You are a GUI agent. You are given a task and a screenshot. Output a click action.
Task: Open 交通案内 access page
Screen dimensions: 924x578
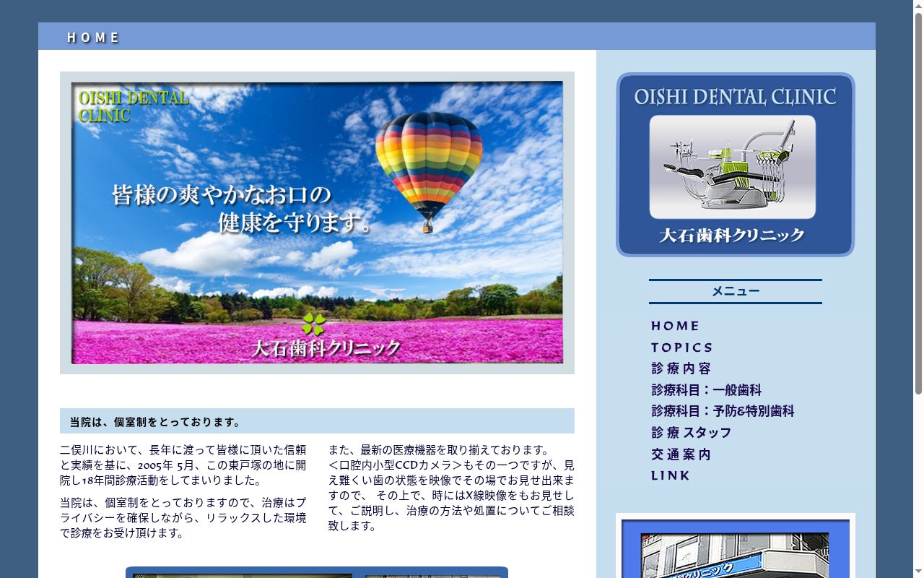click(681, 454)
